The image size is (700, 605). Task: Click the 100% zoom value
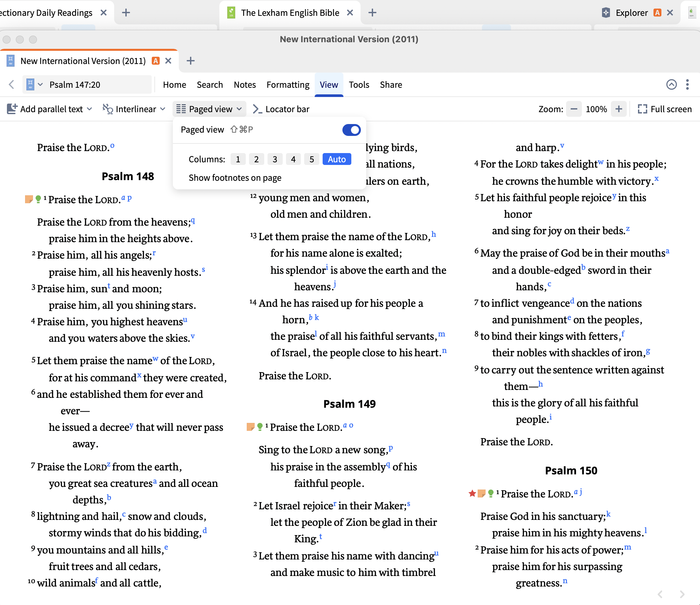596,109
